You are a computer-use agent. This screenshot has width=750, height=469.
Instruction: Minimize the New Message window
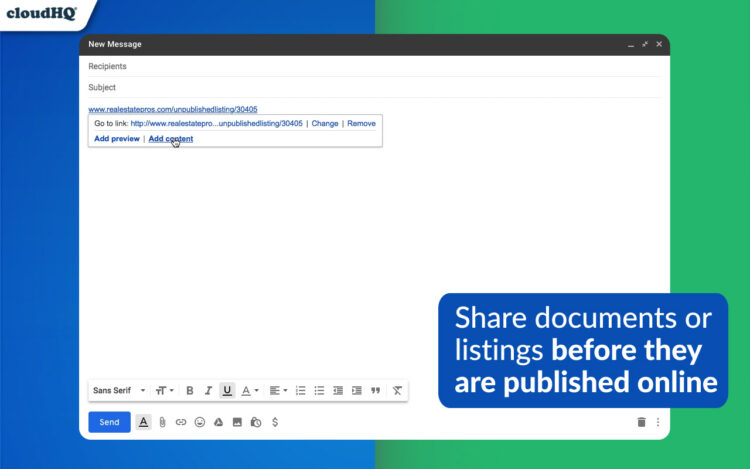pos(631,44)
